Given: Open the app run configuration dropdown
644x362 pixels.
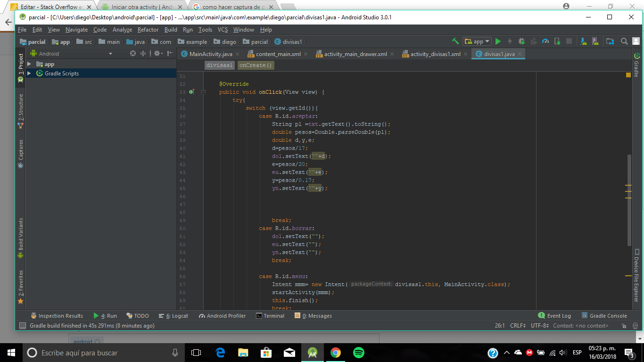Looking at the screenshot, I should pos(477,41).
